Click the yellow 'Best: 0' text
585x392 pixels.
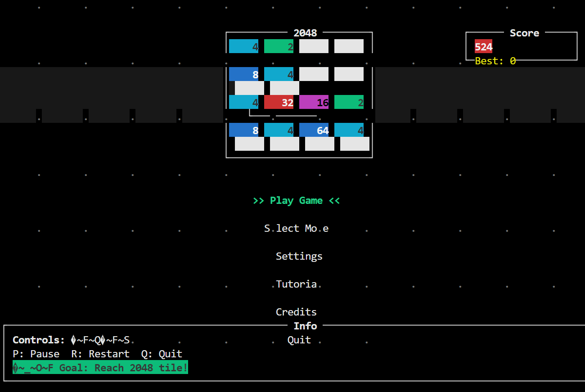point(495,61)
